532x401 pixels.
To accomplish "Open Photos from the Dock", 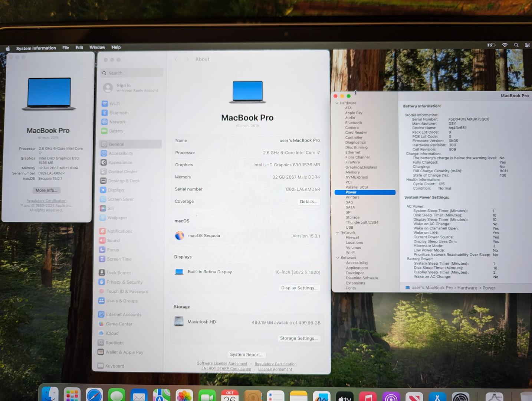I will pyautogui.click(x=184, y=395).
